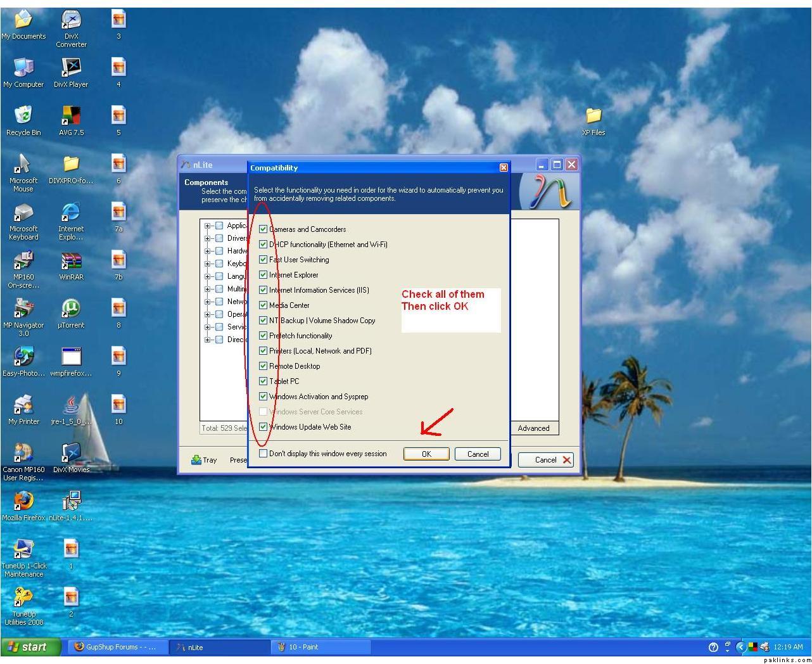
Task: Expand the Hardware tree node
Action: (x=208, y=251)
